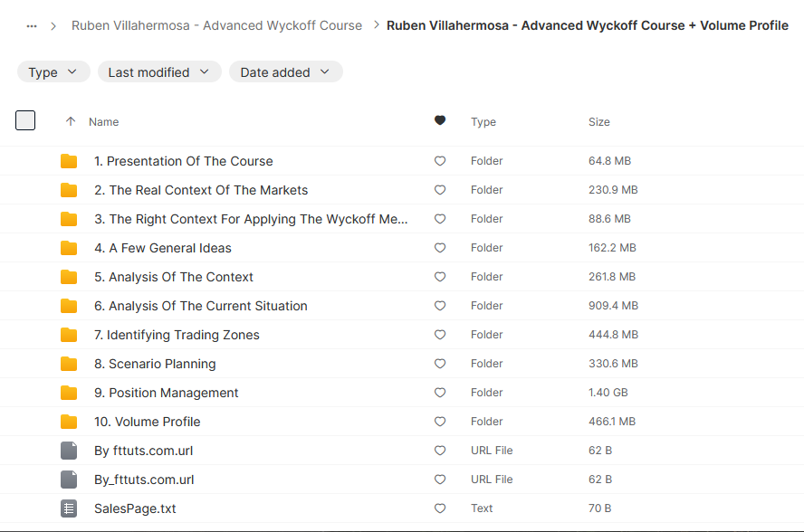The width and height of the screenshot is (804, 532).
Task: Click folder icon for 2. The Real Context Of The Markets
Action: (x=69, y=190)
